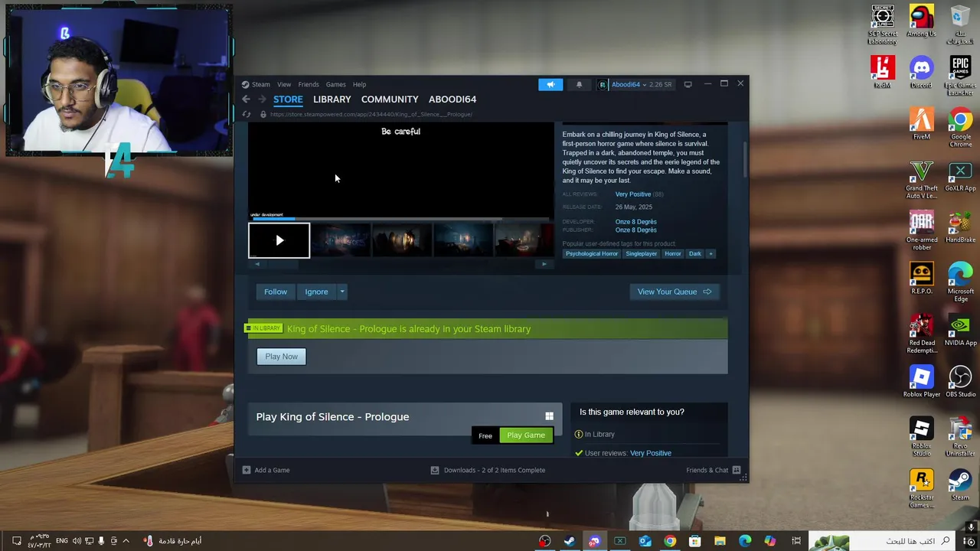Open GoXLR App desktop icon
Image resolution: width=980 pixels, height=551 pixels.
pyautogui.click(x=960, y=176)
